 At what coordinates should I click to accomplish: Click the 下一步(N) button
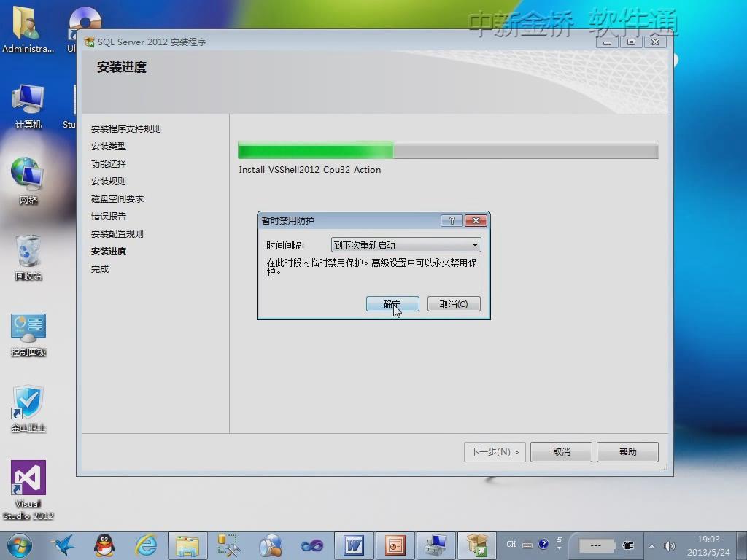495,451
